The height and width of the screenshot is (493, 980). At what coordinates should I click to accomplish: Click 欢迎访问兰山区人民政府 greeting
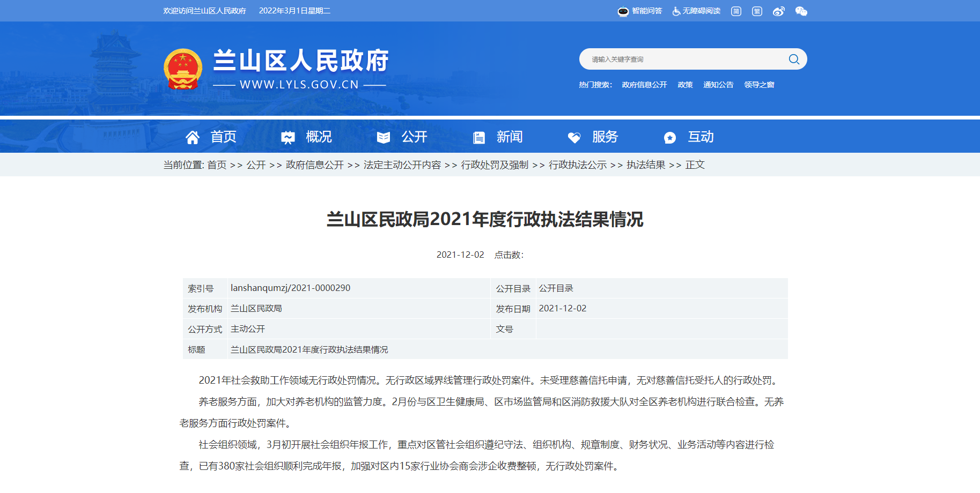204,11
